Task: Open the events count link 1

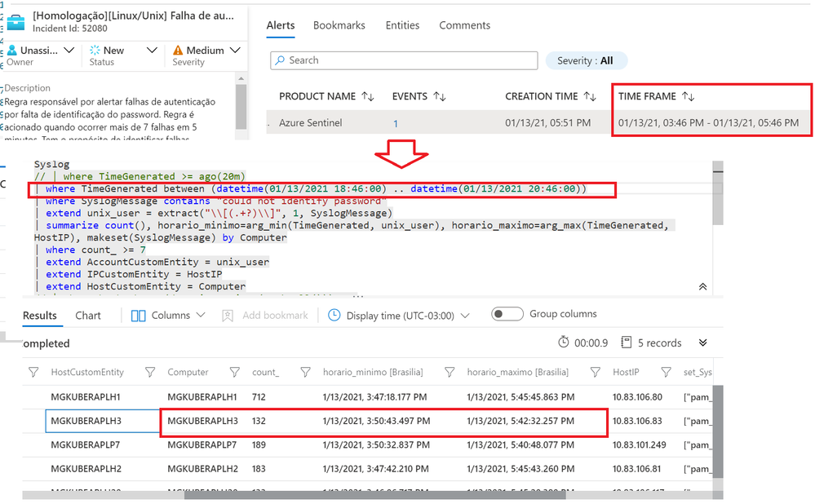Action: tap(396, 124)
